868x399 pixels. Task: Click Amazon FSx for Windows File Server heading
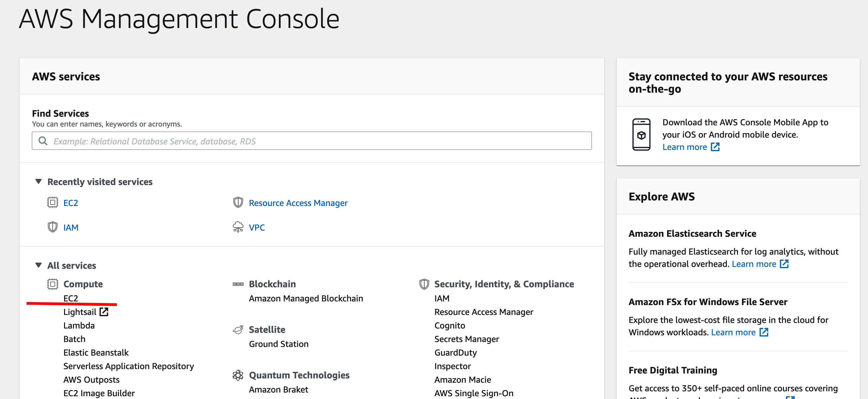(708, 302)
